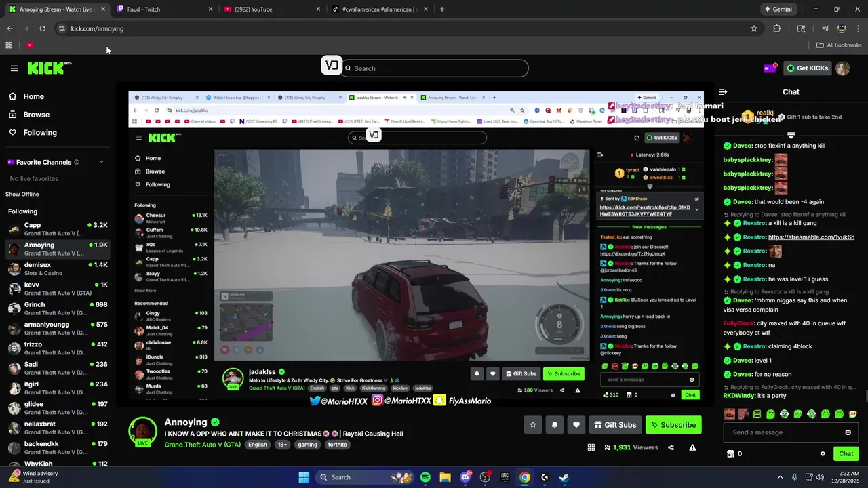Click Chrome bookmark star icon
The image size is (868, 488).
click(754, 28)
